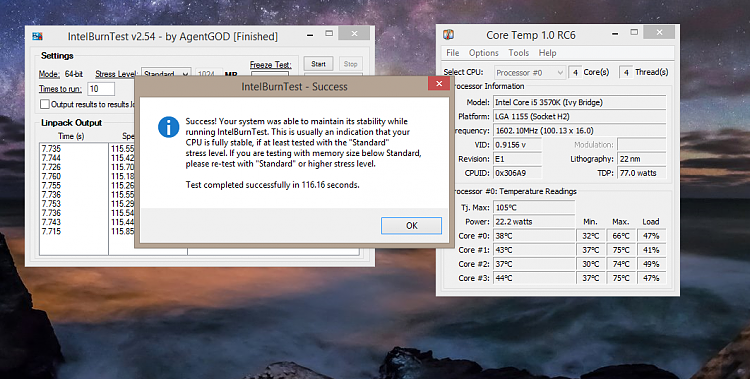This screenshot has width=750, height=379.
Task: Click Core #3 temperature 44°C
Action: pyautogui.click(x=534, y=278)
